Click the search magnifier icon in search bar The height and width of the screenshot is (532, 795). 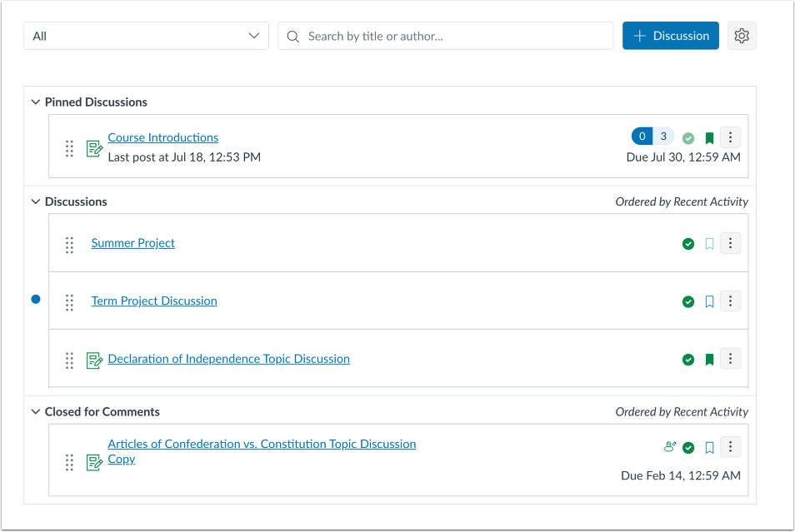point(292,36)
